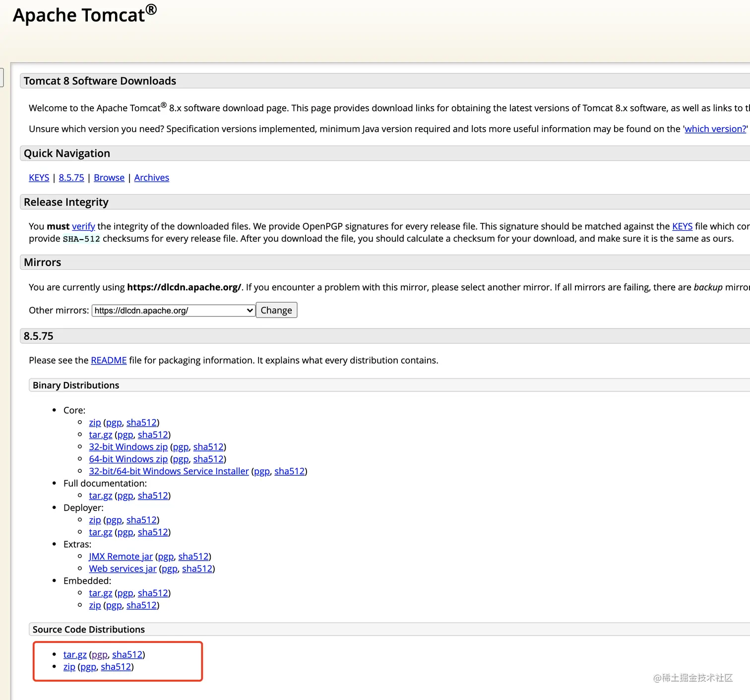The width and height of the screenshot is (750, 700).
Task: Open the Browse link
Action: (x=109, y=178)
